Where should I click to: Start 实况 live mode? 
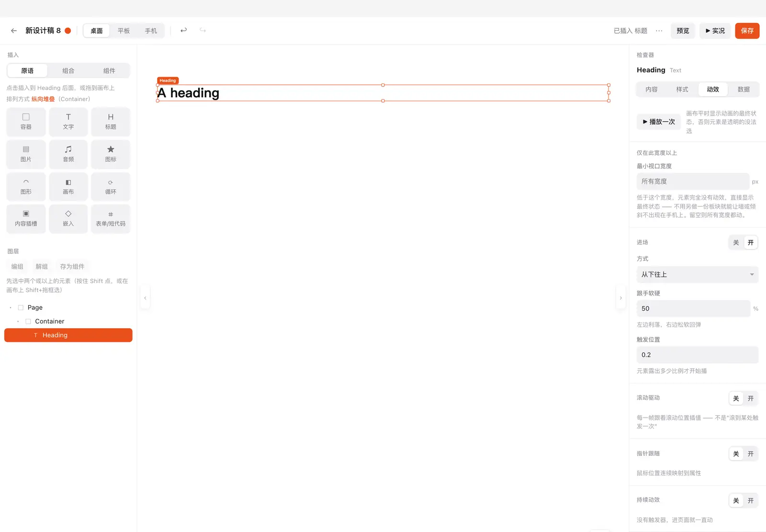pyautogui.click(x=715, y=31)
